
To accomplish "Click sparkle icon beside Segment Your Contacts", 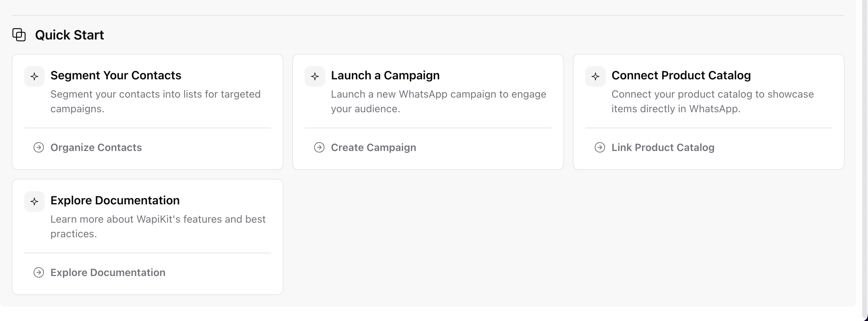I will pos(34,76).
